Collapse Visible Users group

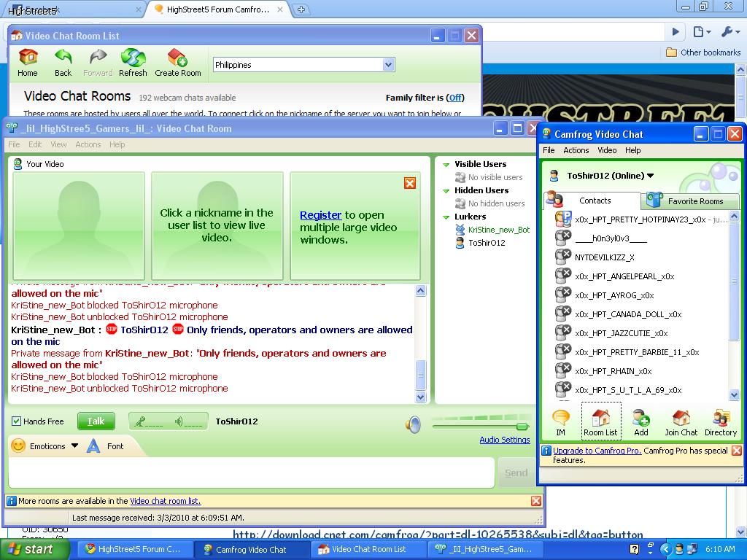pos(446,165)
